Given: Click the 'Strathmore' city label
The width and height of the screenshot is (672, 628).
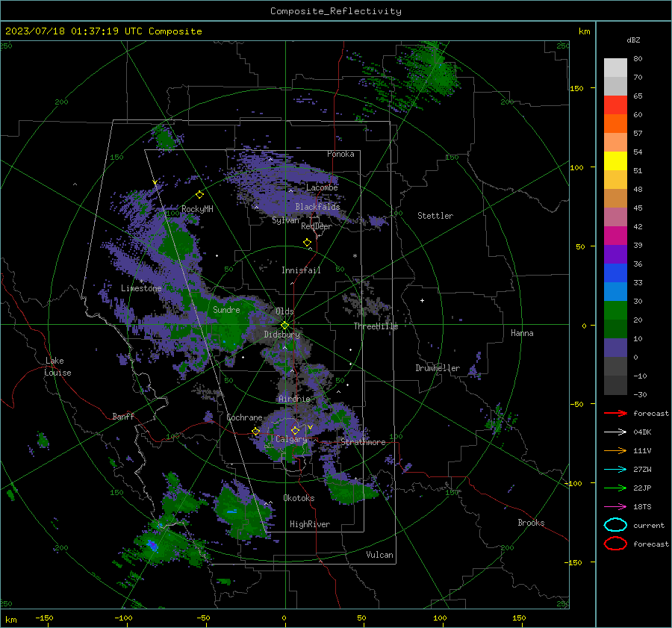Looking at the screenshot, I should point(363,442).
